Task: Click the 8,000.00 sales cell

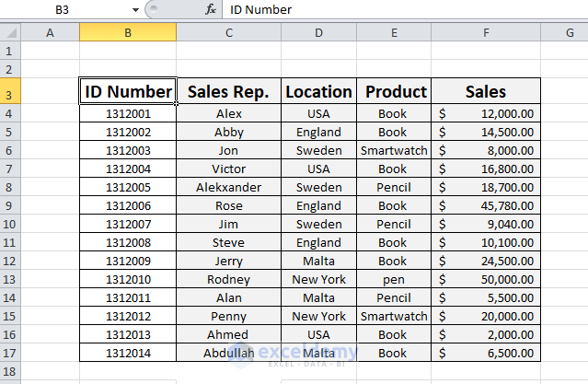Action: (486, 150)
